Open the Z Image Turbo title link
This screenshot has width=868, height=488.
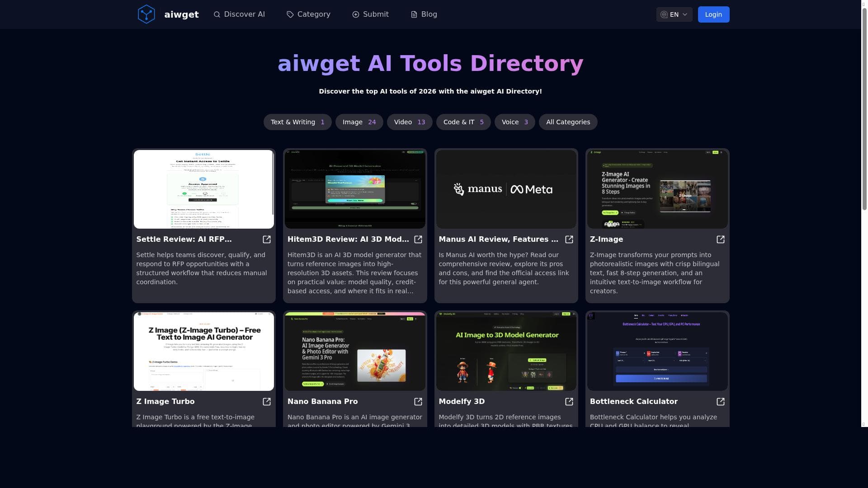(x=165, y=402)
